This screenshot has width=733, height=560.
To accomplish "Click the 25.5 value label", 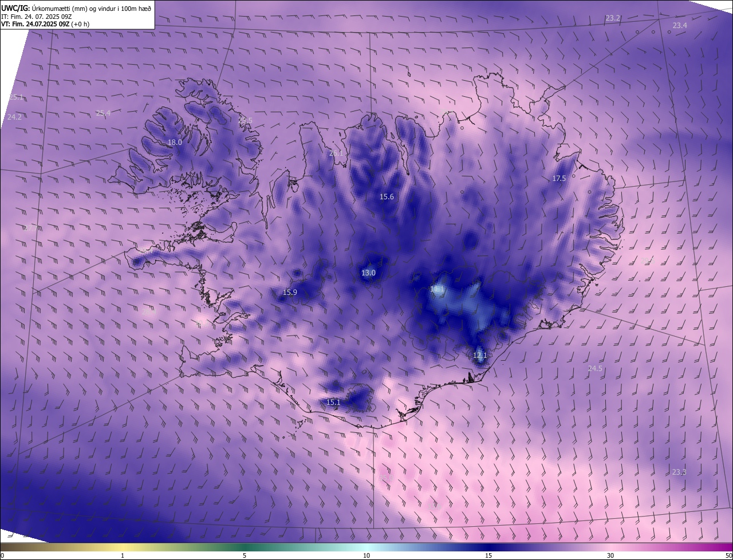I will (245, 121).
